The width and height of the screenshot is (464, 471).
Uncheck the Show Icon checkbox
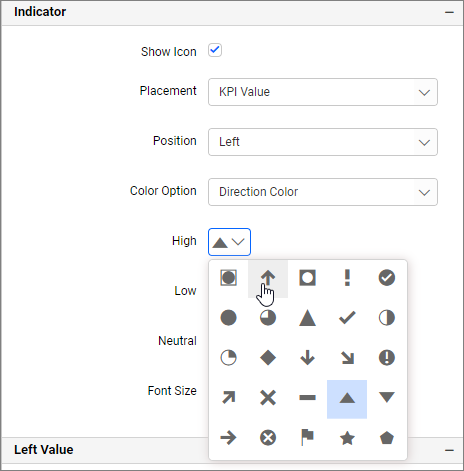pos(215,50)
